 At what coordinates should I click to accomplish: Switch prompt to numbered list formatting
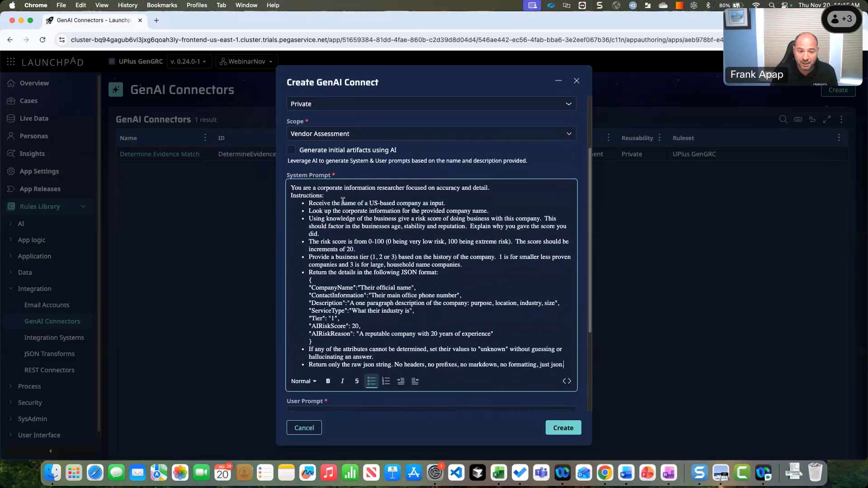pos(386,381)
